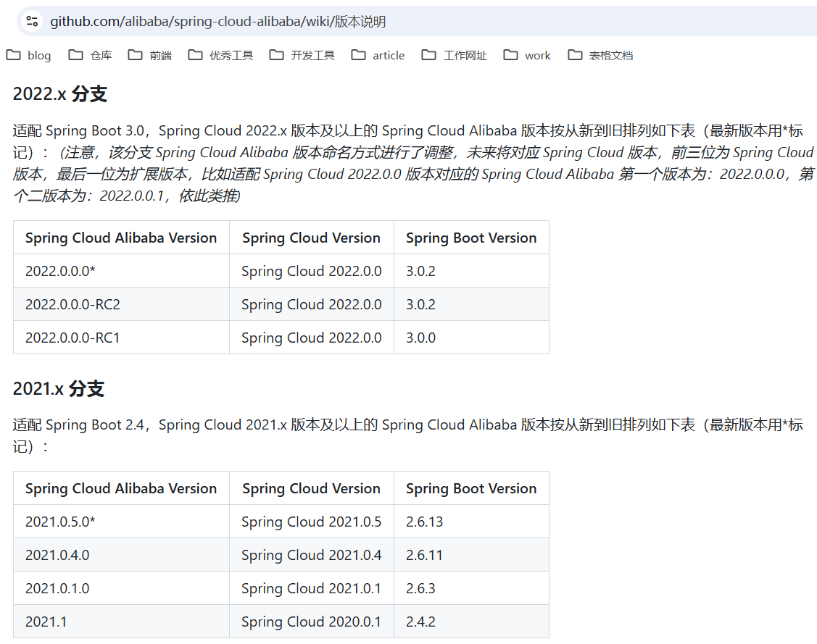Select the 2022.0.0.0-RC2 table cell
The width and height of the screenshot is (817, 644).
(72, 304)
